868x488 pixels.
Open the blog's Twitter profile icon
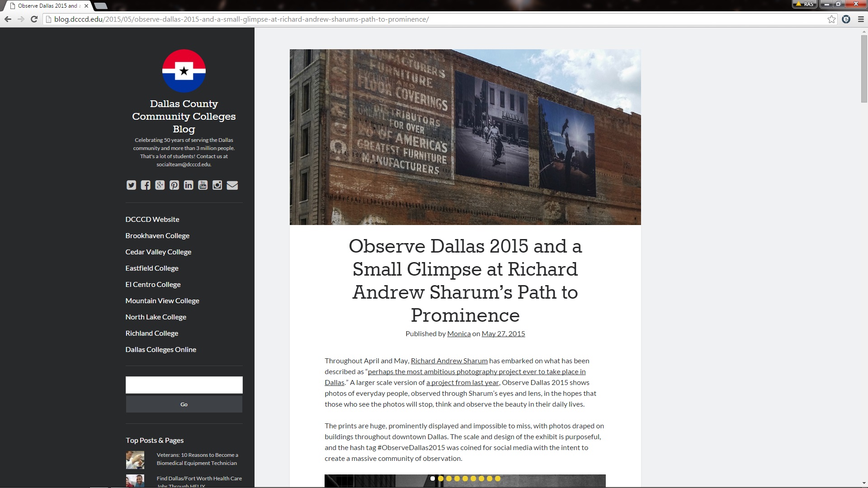pyautogui.click(x=131, y=185)
